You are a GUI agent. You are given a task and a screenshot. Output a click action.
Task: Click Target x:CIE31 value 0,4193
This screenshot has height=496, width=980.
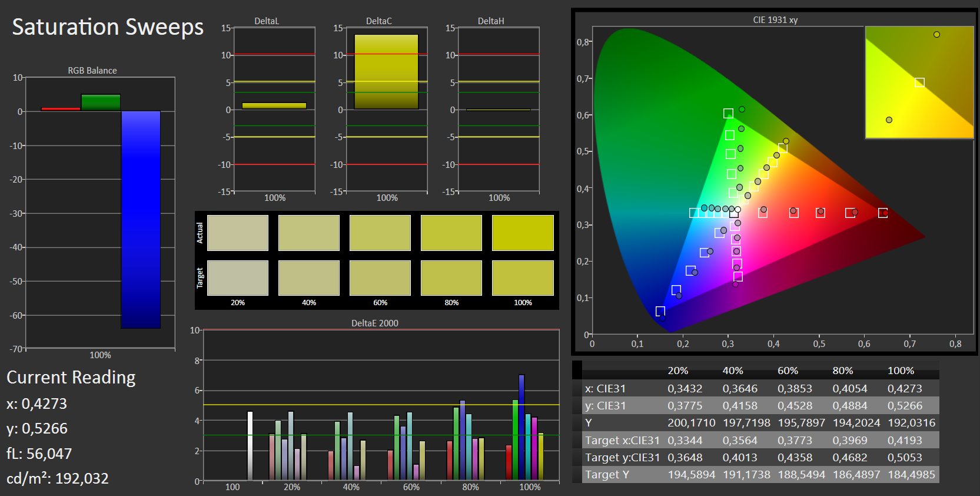(x=905, y=441)
